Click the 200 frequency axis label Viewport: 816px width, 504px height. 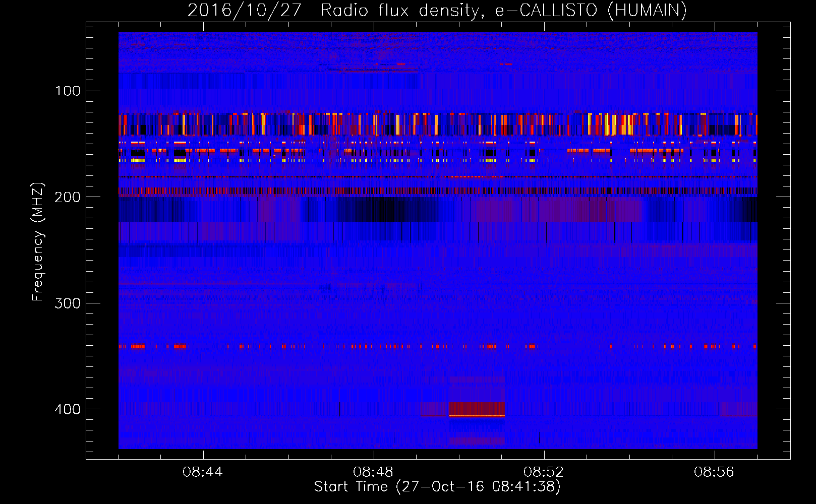pyautogui.click(x=68, y=197)
